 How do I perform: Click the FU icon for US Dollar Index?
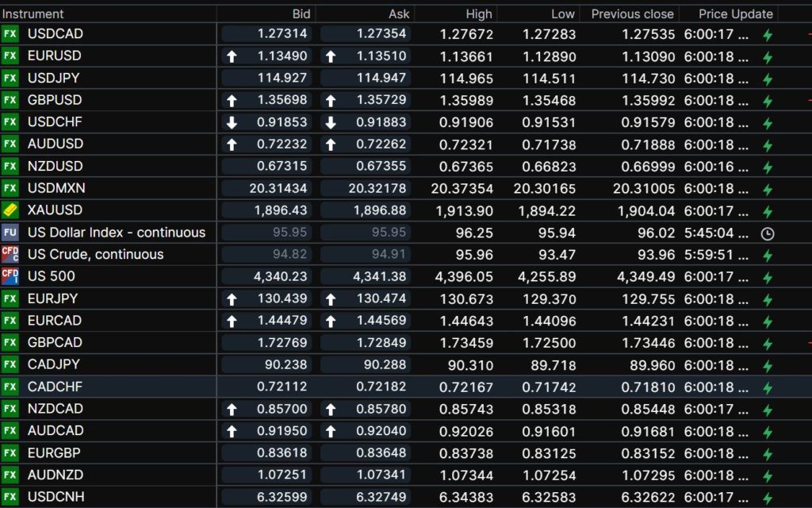pos(10,233)
